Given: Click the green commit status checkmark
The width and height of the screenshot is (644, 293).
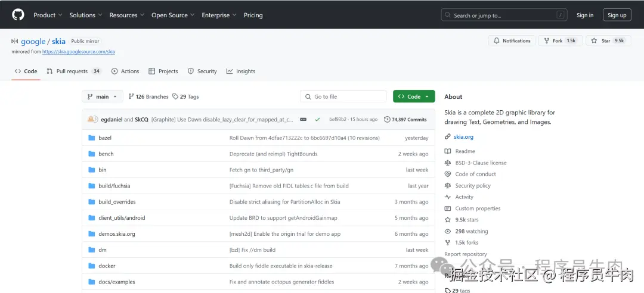Looking at the screenshot, I should tap(317, 120).
